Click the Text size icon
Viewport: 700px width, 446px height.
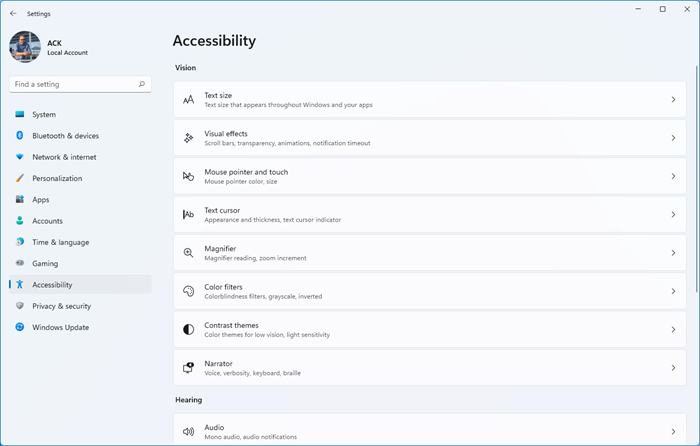tap(188, 100)
